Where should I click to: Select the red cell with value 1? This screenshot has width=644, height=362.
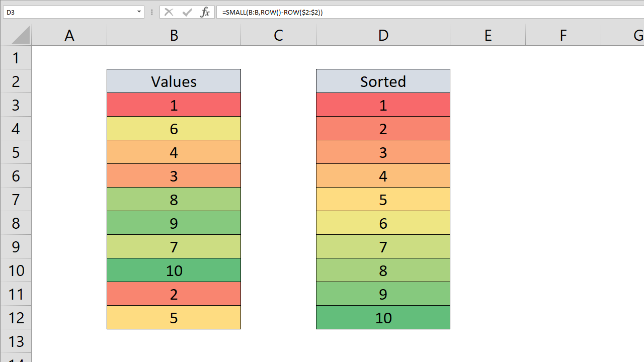[x=174, y=105]
